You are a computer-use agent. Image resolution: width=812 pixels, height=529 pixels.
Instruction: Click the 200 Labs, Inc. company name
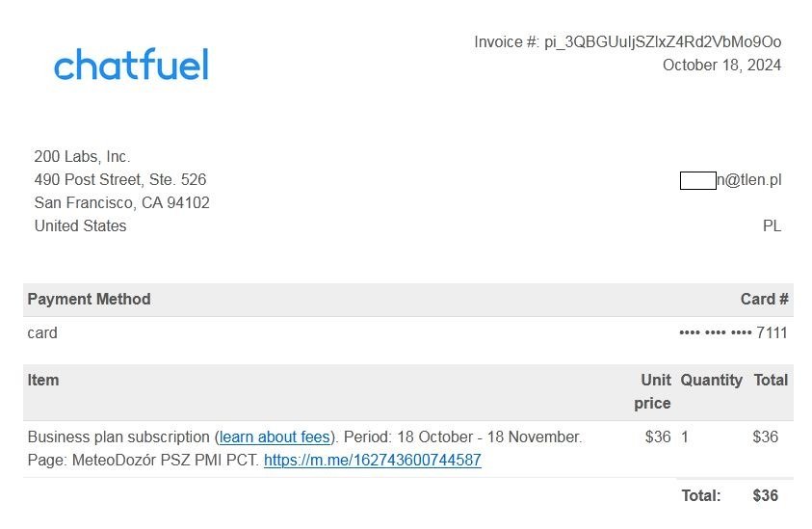pyautogui.click(x=82, y=156)
